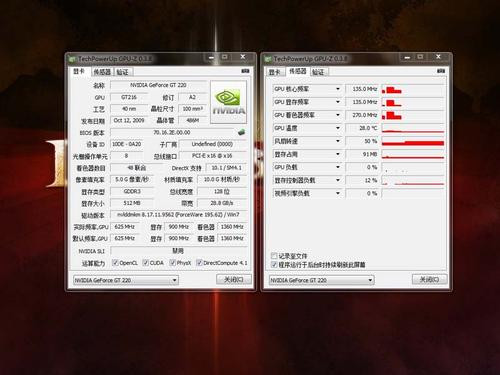Switch to validation tab in right window
The image size is (500, 375).
[x=318, y=72]
